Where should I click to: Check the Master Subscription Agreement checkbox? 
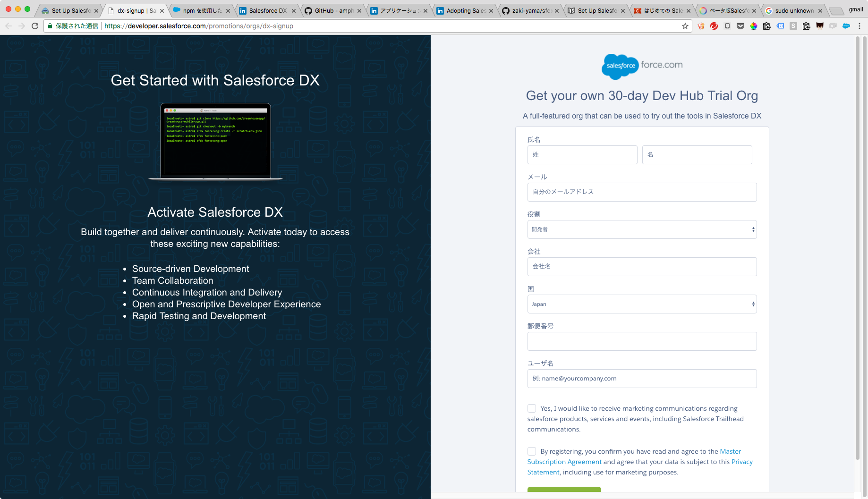532,451
